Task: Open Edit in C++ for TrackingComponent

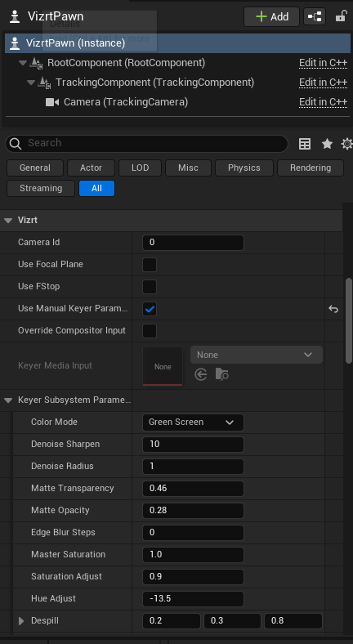Action: 323,83
